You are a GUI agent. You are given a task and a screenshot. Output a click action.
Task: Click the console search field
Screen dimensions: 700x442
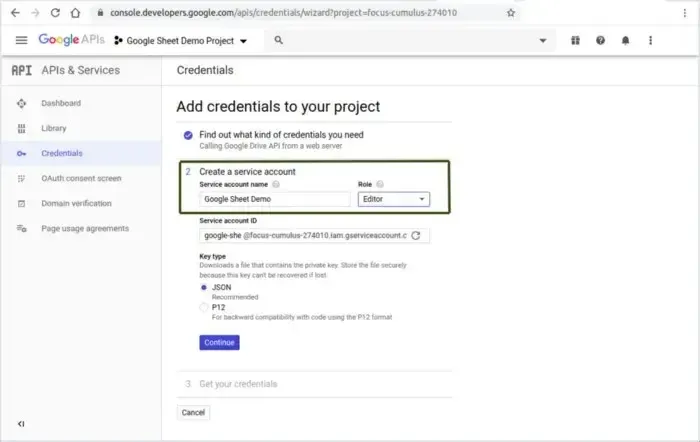pyautogui.click(x=408, y=41)
